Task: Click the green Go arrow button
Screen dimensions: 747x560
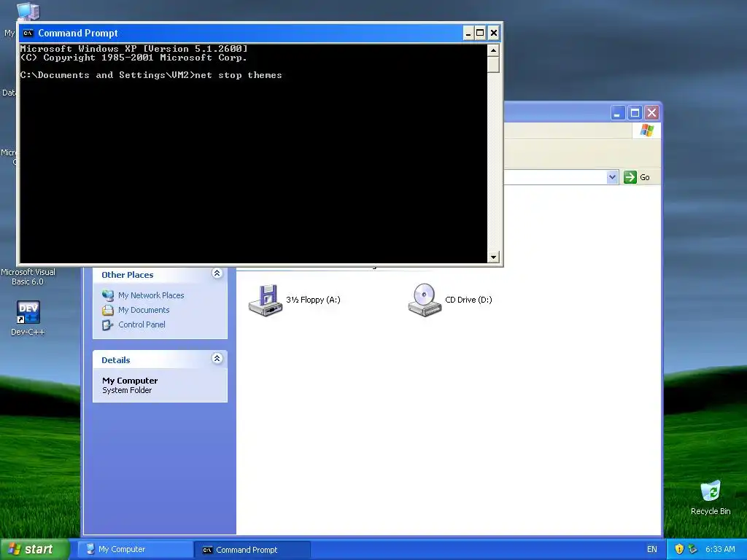Action: [x=630, y=177]
